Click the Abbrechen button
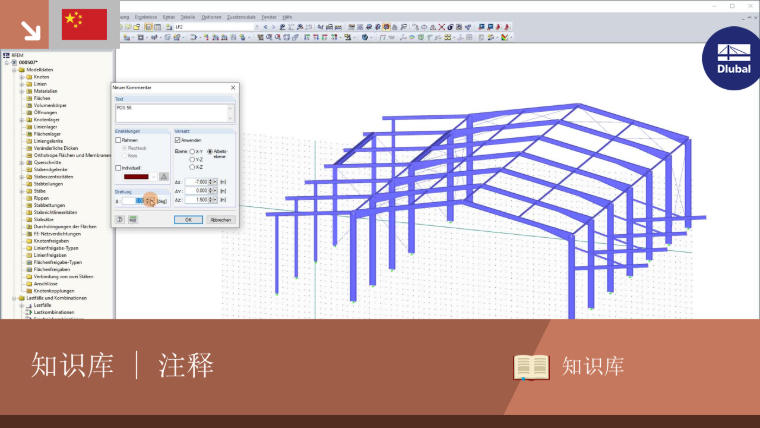Image resolution: width=760 pixels, height=428 pixels. 221,220
